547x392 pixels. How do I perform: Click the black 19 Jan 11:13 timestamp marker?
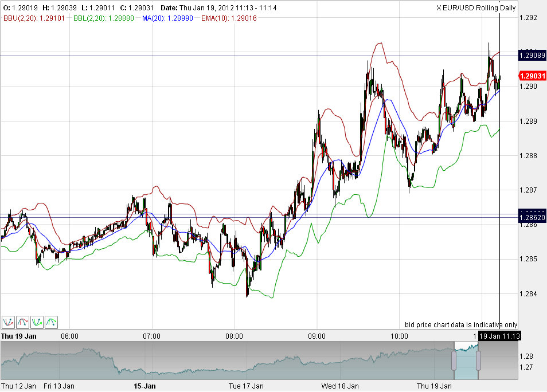499,336
